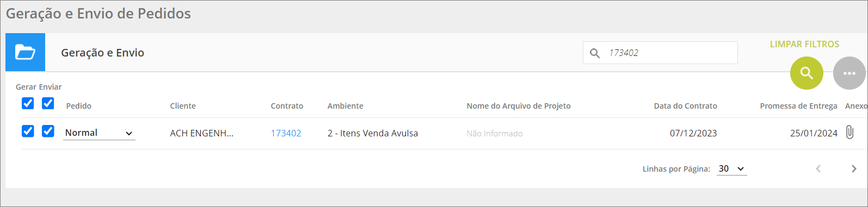868x207 pixels.
Task: Click the Ambiente column header
Action: click(x=345, y=106)
